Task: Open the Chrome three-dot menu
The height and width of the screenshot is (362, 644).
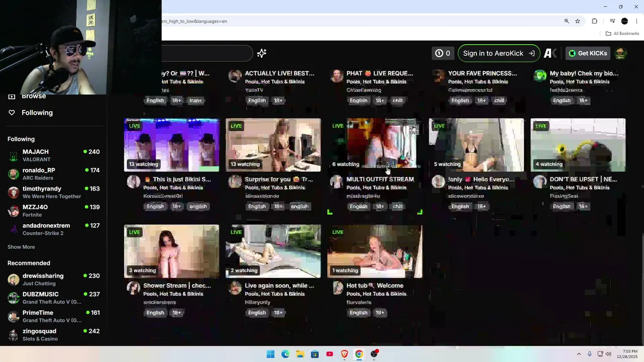Action: [636, 21]
